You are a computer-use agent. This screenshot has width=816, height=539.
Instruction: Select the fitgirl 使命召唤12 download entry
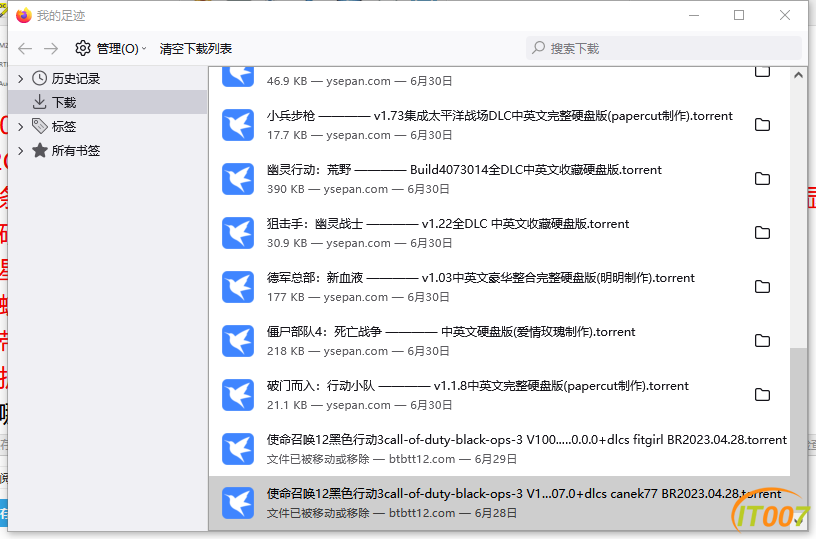tap(500, 449)
